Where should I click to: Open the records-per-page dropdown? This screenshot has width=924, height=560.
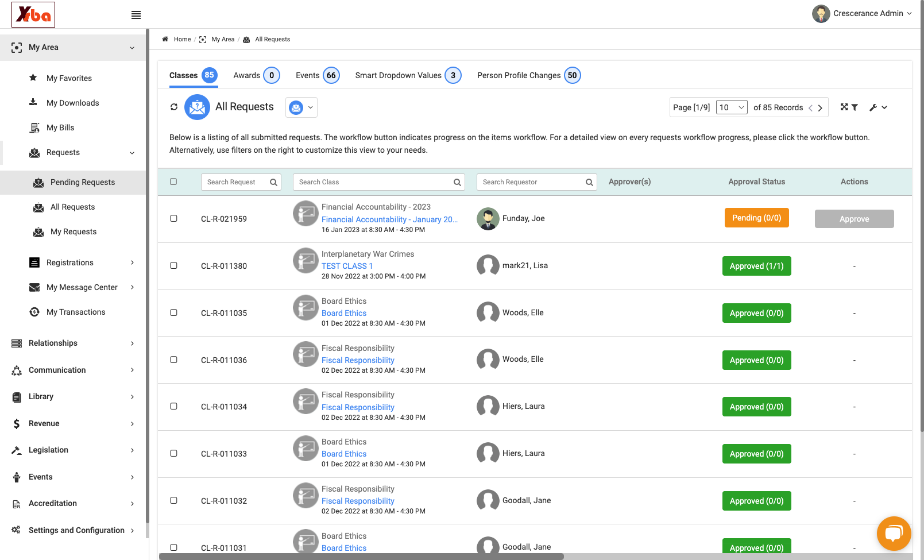[x=732, y=107]
